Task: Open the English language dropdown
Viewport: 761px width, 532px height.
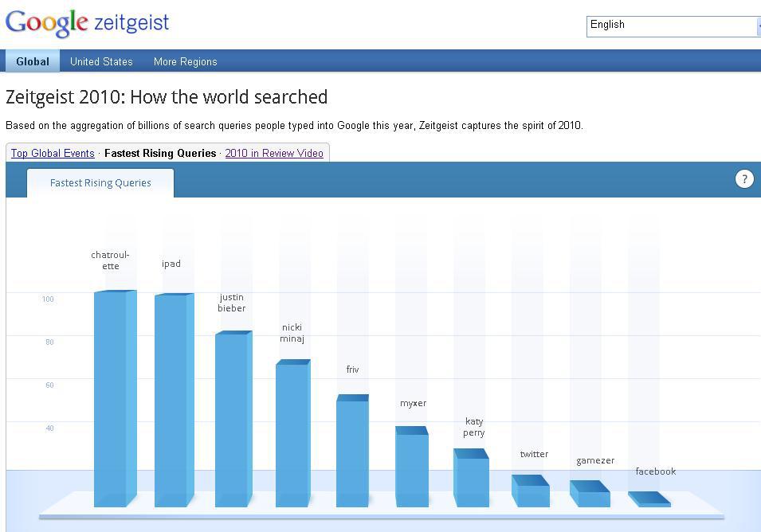Action: coord(673,25)
